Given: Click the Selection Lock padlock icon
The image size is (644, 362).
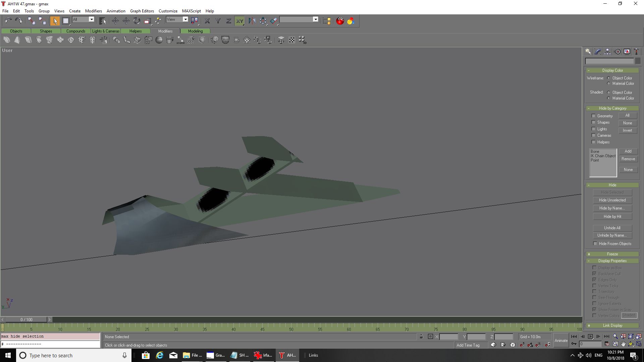Looking at the screenshot, I should pos(421,337).
